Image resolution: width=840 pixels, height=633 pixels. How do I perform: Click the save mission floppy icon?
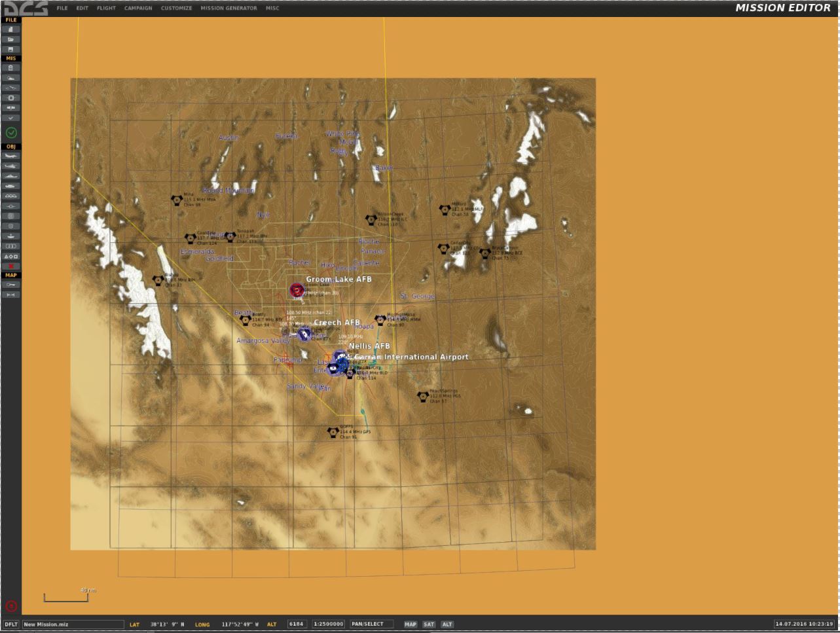coord(11,49)
